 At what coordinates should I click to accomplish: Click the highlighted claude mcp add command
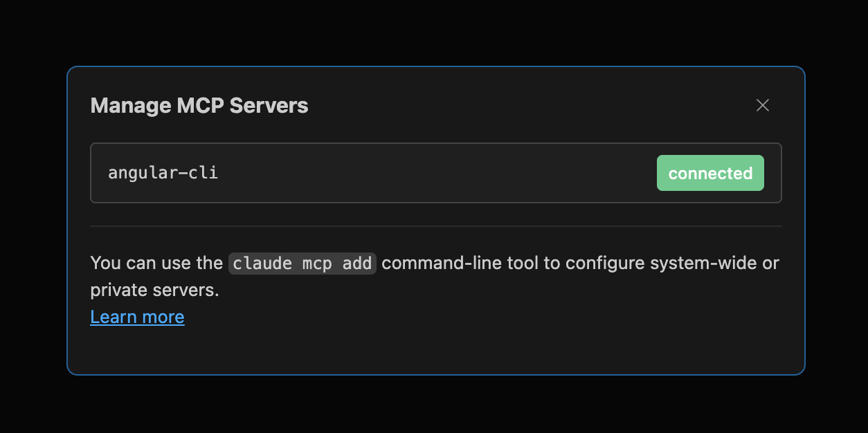tap(302, 263)
